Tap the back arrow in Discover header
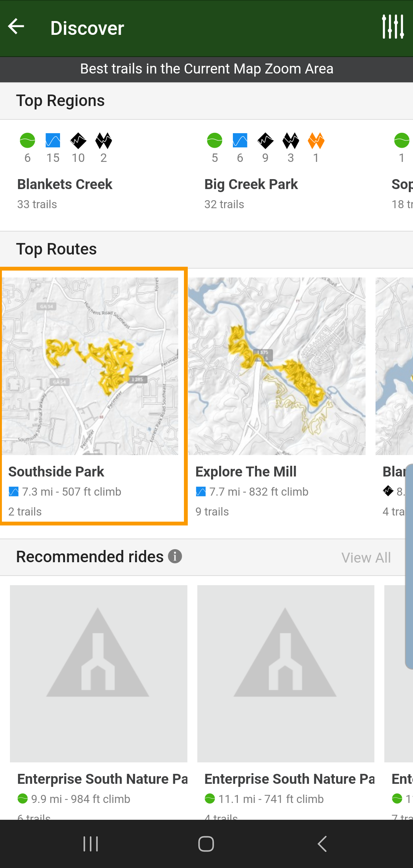This screenshot has width=413, height=868. (x=16, y=27)
